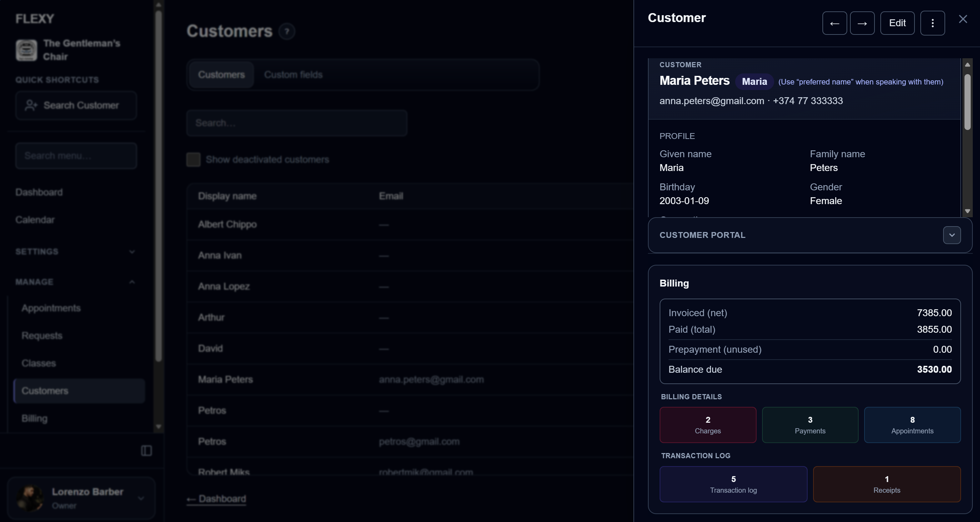Select the Maria Peters row in the table
Viewport: 980px width, 522px height.
[x=410, y=380]
